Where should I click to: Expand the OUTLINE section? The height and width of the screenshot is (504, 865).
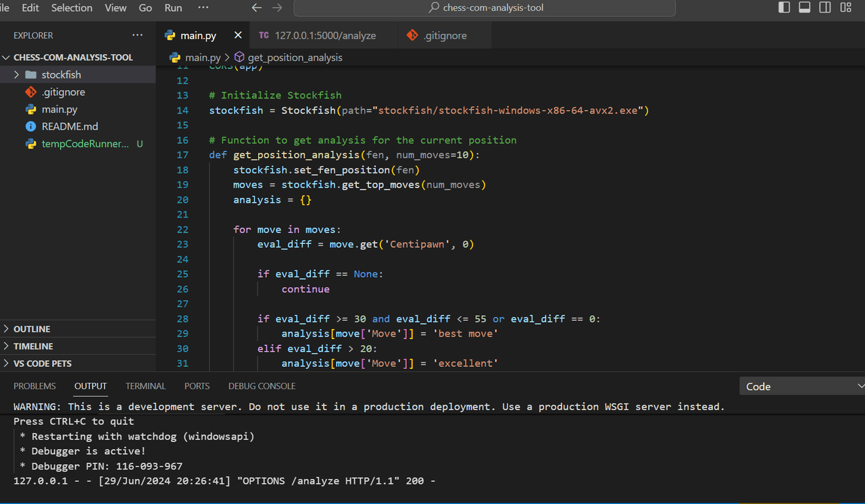32,329
